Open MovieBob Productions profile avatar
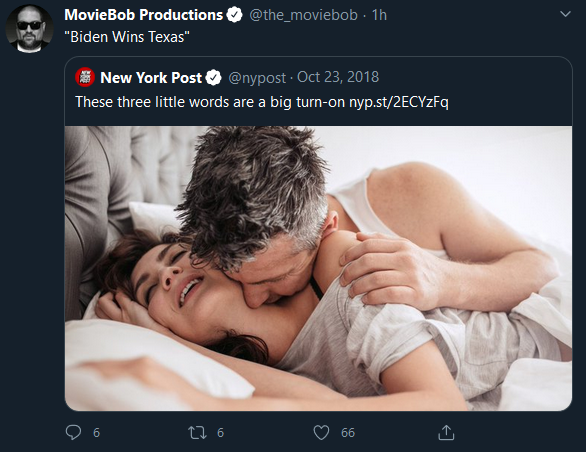Image resolution: width=586 pixels, height=452 pixels. click(30, 29)
